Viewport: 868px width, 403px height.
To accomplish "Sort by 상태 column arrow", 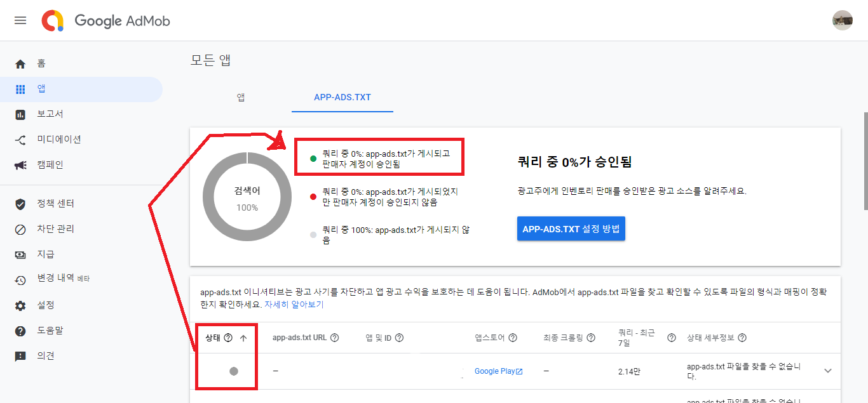I will 243,338.
